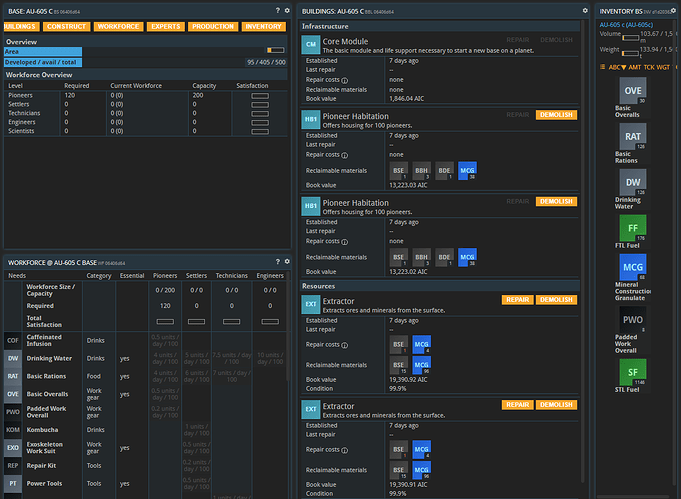Click the '95 / 405 / 500' area value
Screen dimensions: 681x499
(x=266, y=63)
